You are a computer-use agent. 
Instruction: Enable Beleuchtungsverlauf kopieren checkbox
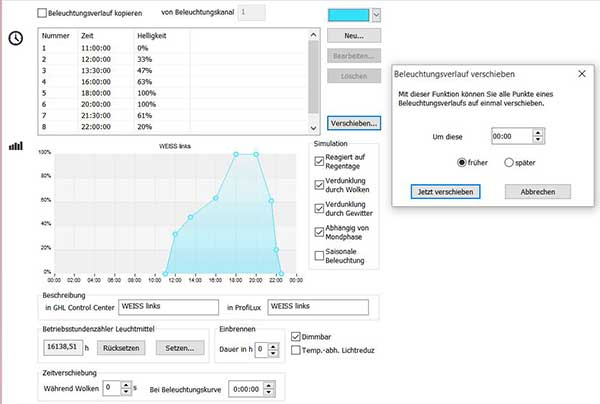[x=42, y=13]
